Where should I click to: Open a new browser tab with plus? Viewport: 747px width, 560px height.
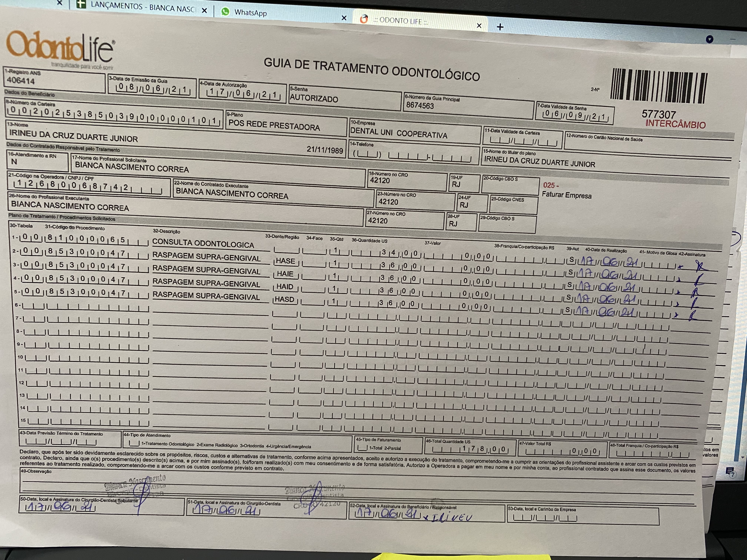click(500, 27)
